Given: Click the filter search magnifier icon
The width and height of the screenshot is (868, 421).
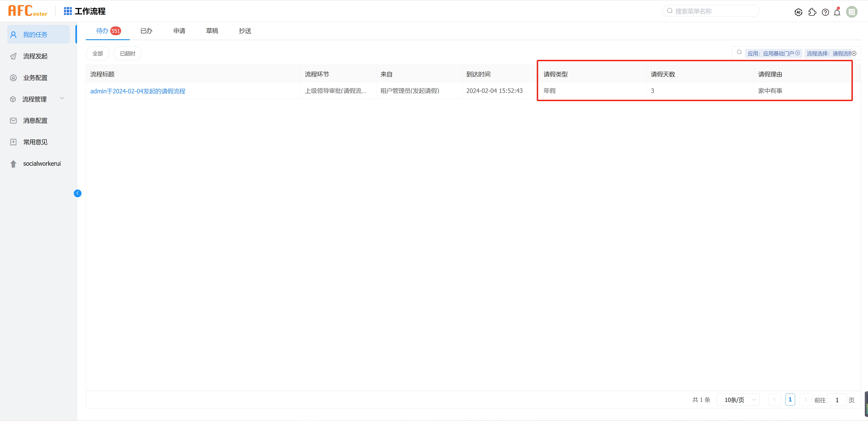Looking at the screenshot, I should click(x=739, y=52).
